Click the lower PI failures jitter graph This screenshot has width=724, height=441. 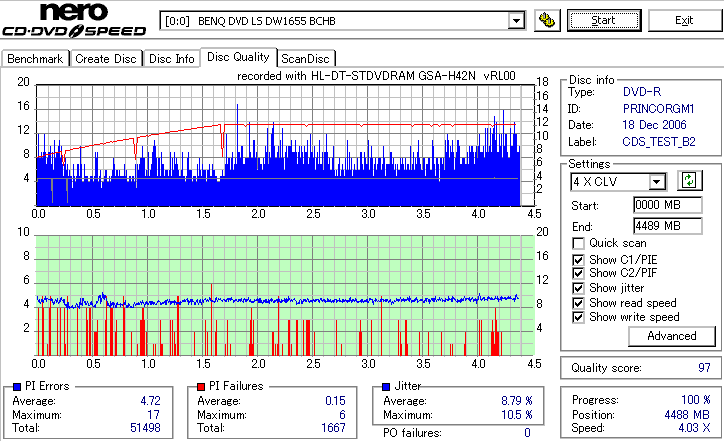pyautogui.click(x=285, y=296)
